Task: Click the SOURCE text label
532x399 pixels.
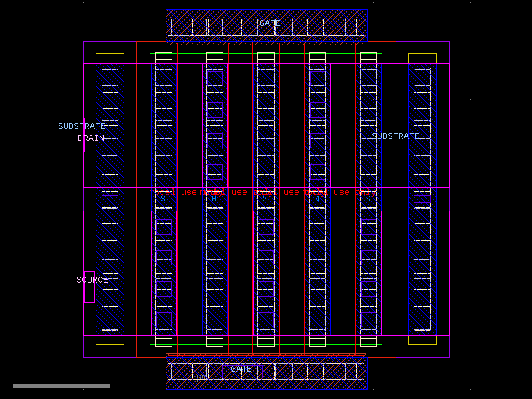Action: pyautogui.click(x=92, y=279)
